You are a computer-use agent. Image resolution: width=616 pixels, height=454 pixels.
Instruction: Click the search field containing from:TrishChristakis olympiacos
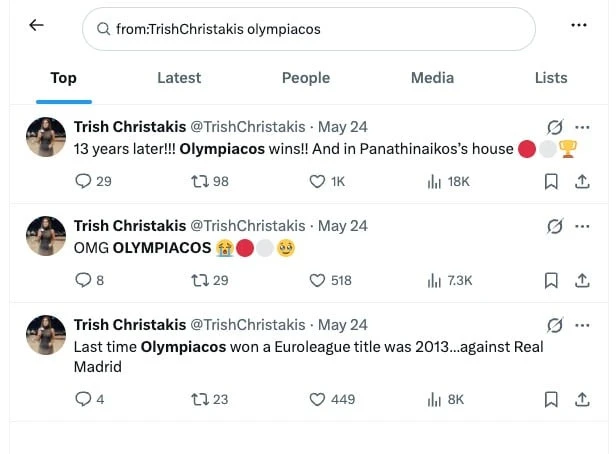(309, 29)
